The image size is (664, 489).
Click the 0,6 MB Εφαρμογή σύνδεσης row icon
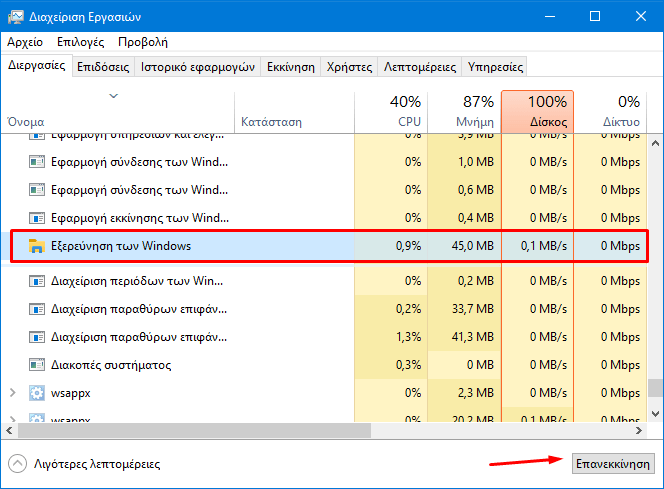coord(37,190)
